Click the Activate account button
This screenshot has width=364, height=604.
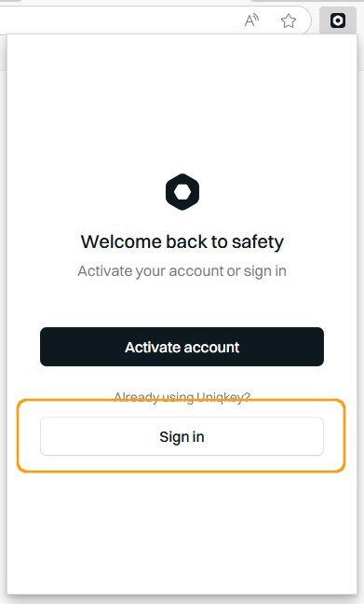click(x=182, y=347)
